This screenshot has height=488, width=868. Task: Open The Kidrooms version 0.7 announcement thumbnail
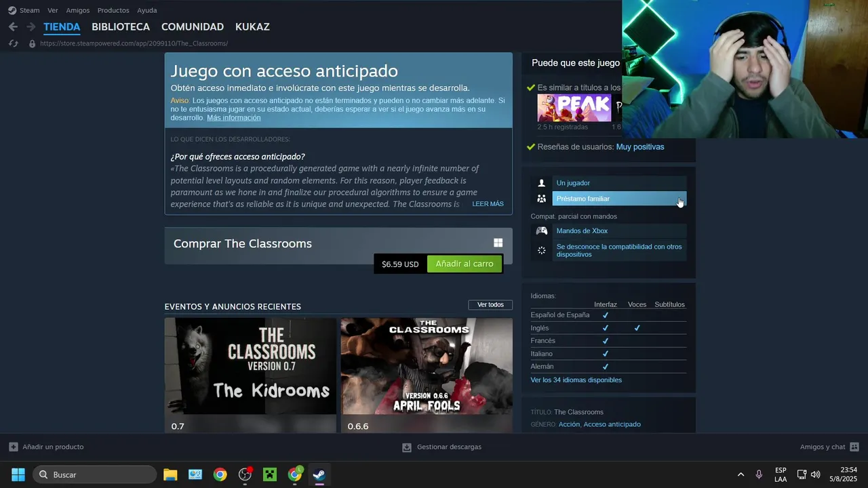point(250,366)
